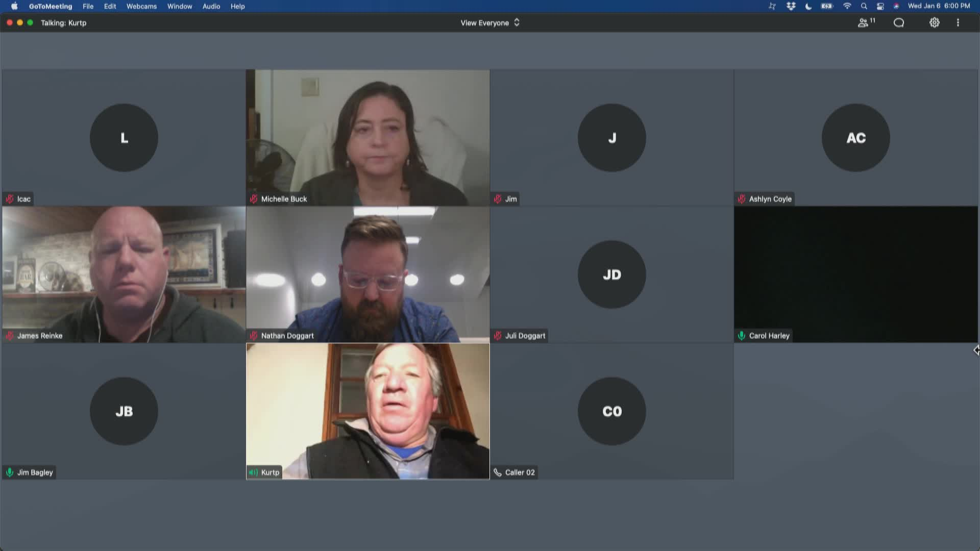Click the 'Kurtp' name label

pyautogui.click(x=270, y=472)
